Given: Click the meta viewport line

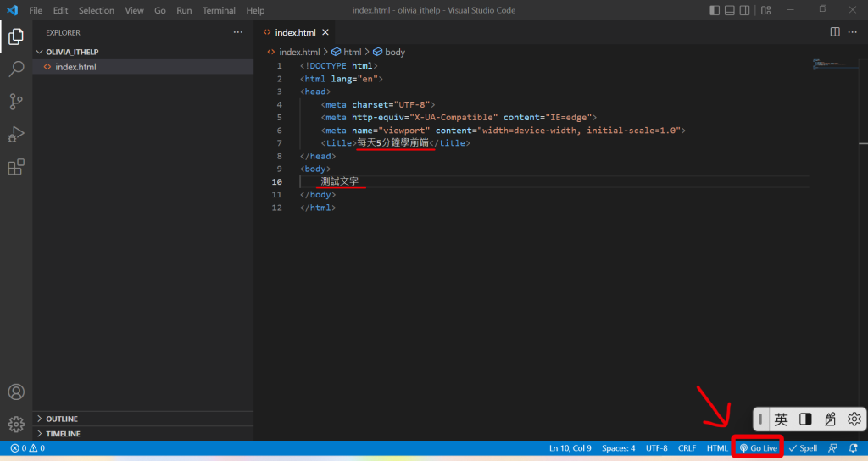Looking at the screenshot, I should click(x=504, y=130).
